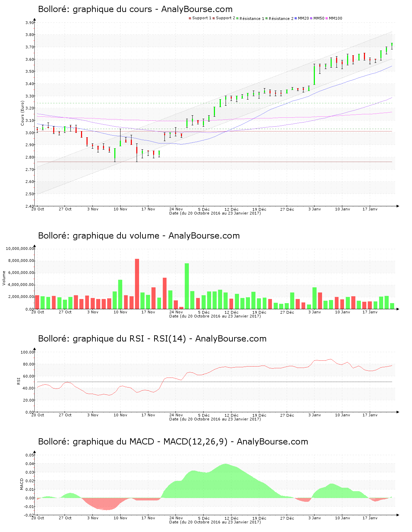Click the "Bolloré: graphique du volume" chart title
The width and height of the screenshot is (412, 532).
[x=139, y=236]
